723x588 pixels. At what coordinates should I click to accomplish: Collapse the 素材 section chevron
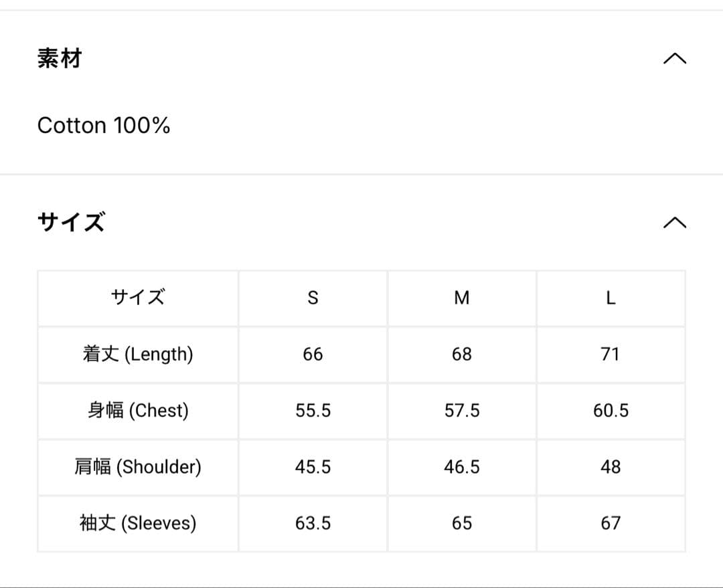click(x=674, y=59)
